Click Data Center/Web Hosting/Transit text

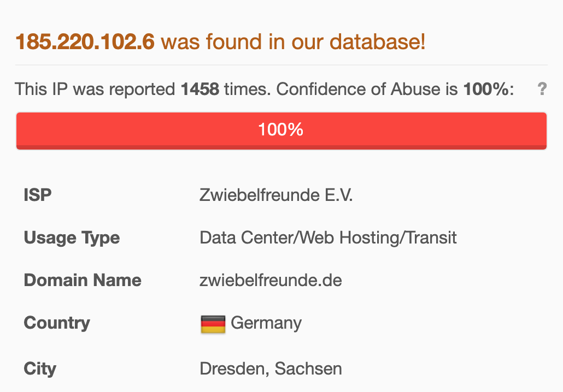tap(328, 238)
